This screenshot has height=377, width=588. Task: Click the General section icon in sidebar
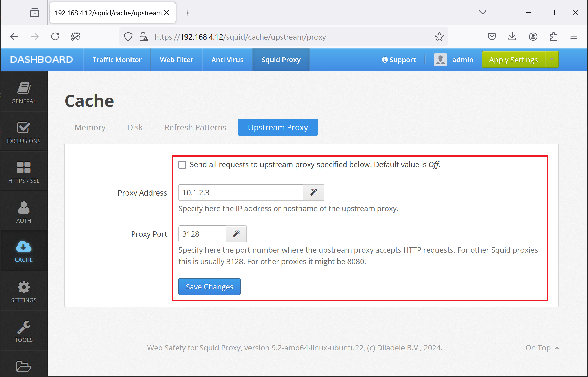coord(24,91)
